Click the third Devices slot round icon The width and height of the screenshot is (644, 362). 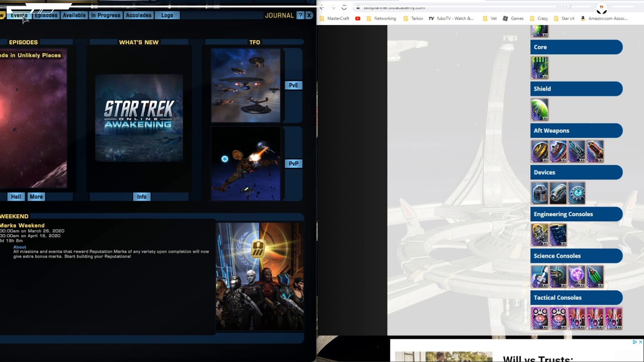coord(577,193)
